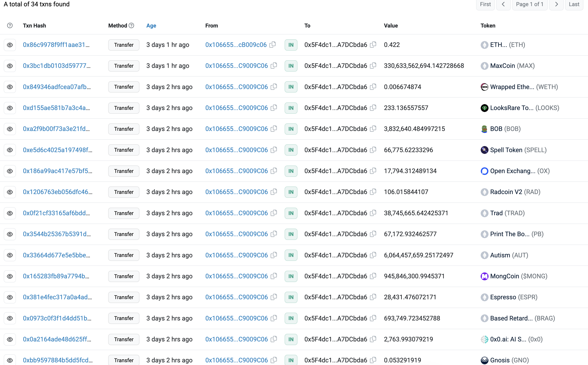The height and width of the screenshot is (365, 588).
Task: Jump to First page
Action: [x=485, y=4]
